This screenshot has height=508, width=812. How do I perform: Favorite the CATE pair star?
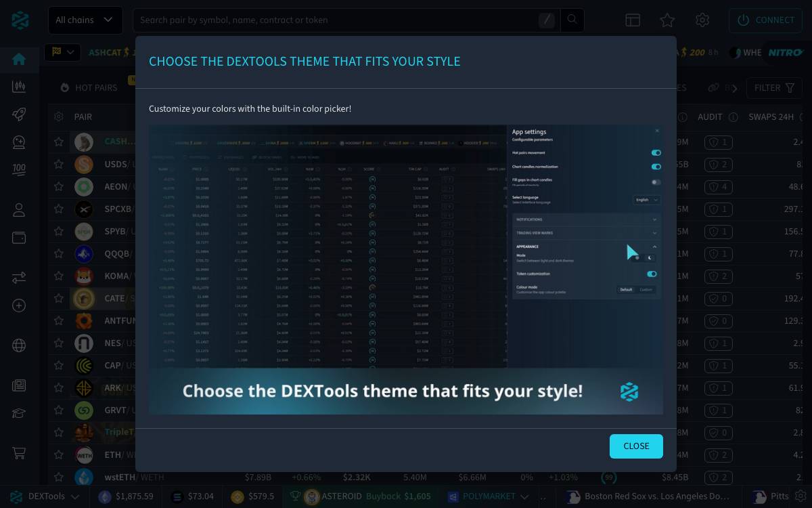point(59,298)
